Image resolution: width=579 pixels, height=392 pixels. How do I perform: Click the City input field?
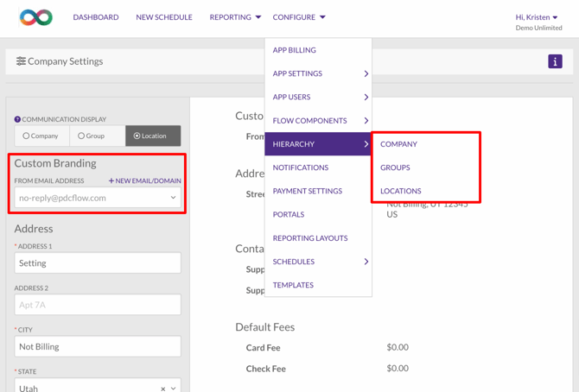point(98,346)
